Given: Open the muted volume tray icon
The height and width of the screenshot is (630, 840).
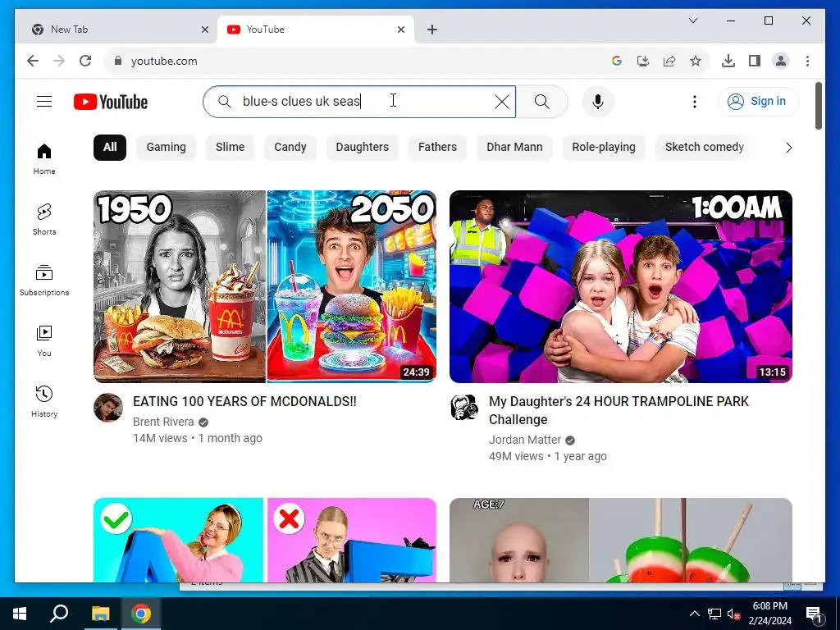Looking at the screenshot, I should pos(733,614).
